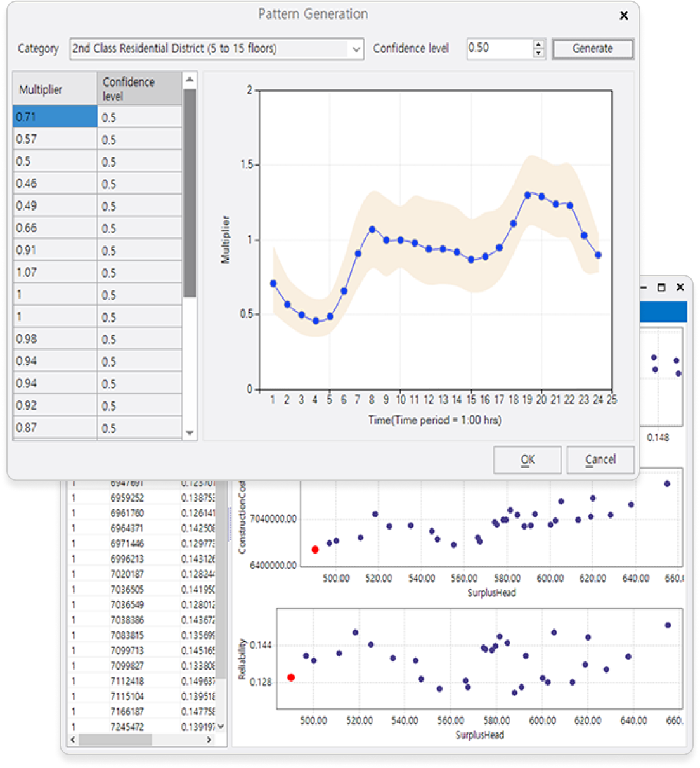
Task: Click the Confidence level column header
Action: pos(139,89)
